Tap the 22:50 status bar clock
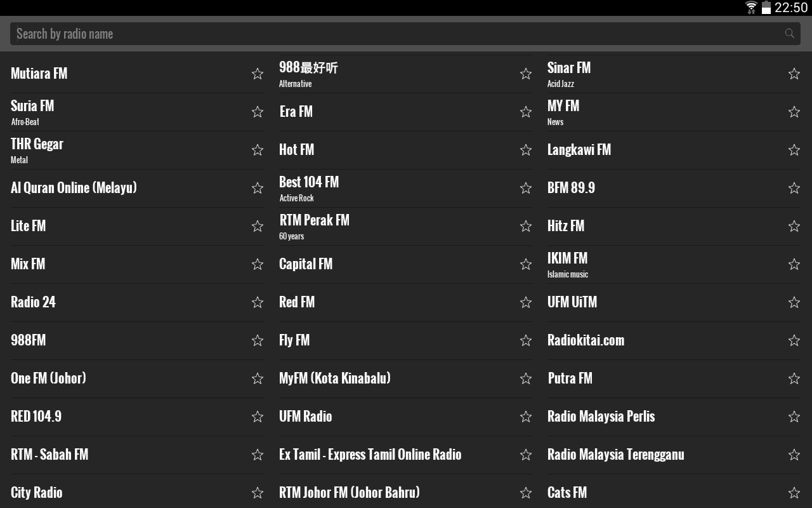 (x=791, y=8)
